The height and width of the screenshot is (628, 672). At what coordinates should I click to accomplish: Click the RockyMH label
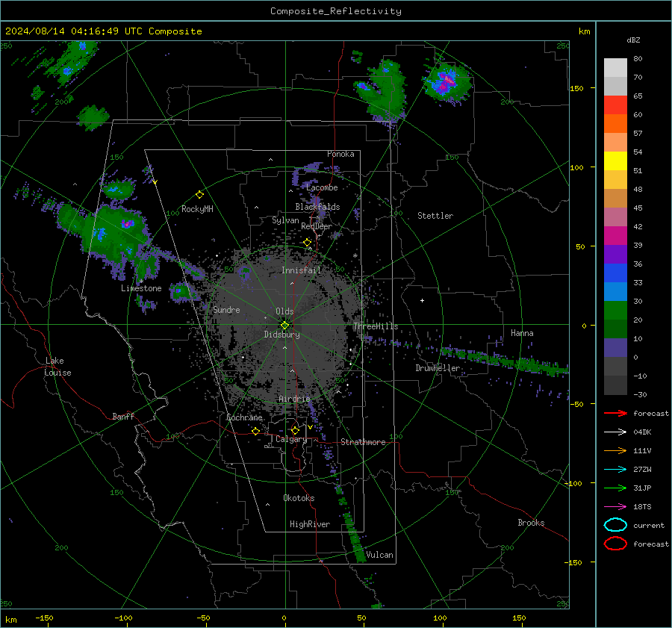(x=197, y=209)
